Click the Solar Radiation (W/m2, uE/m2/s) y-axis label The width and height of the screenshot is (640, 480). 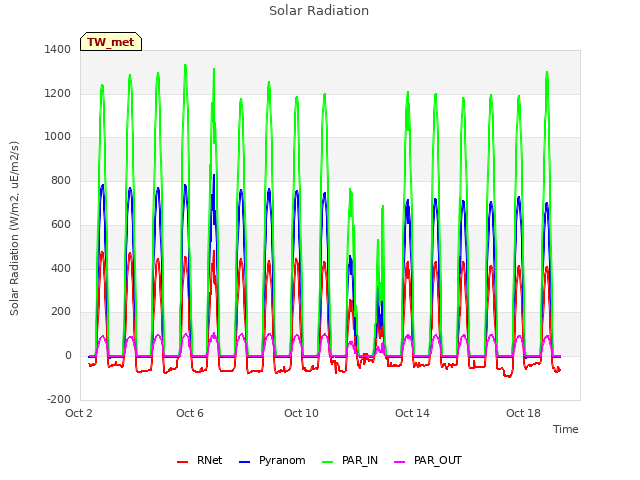(14, 228)
